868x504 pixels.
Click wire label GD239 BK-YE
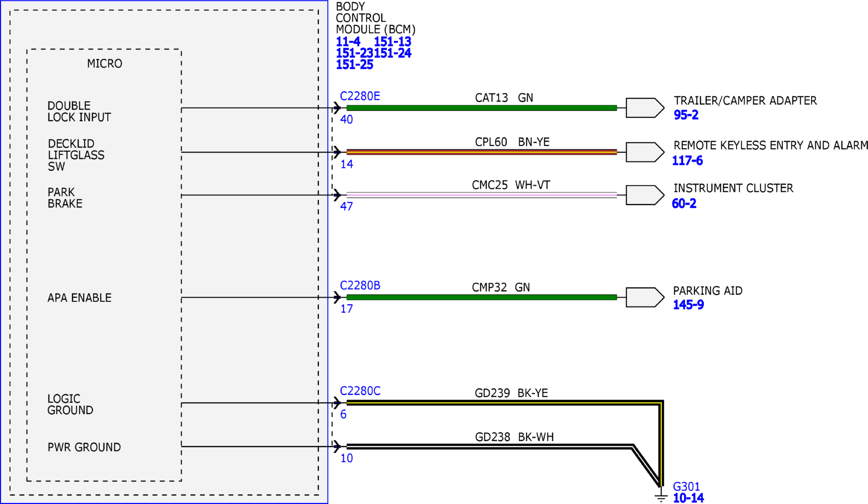[511, 393]
